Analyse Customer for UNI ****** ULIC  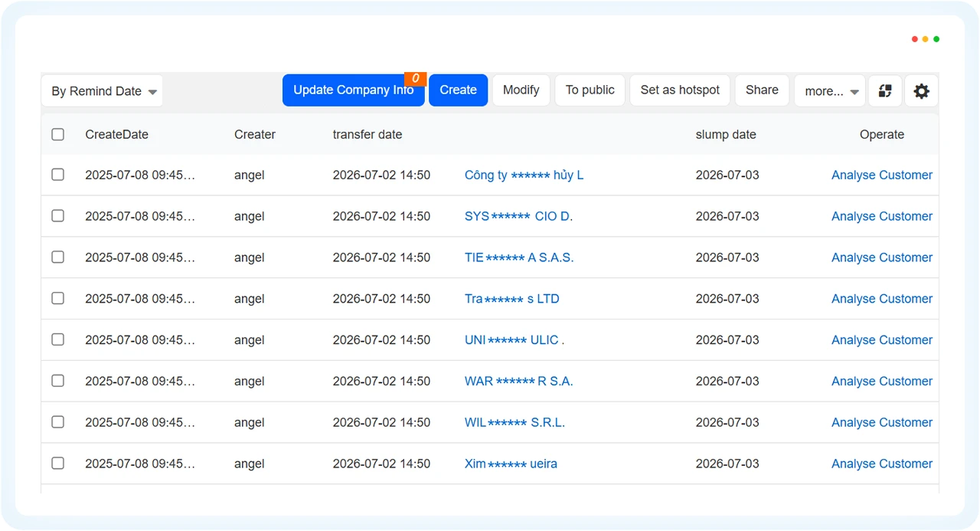[x=882, y=340]
